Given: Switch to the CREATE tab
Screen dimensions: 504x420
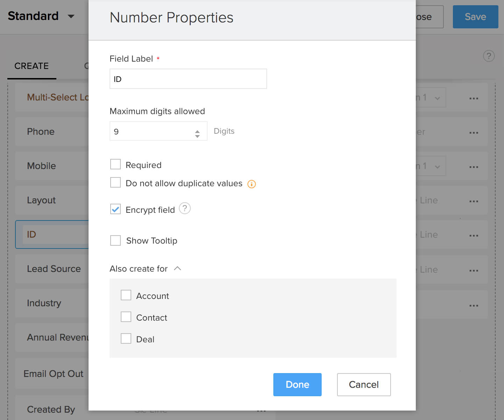Looking at the screenshot, I should [x=31, y=66].
